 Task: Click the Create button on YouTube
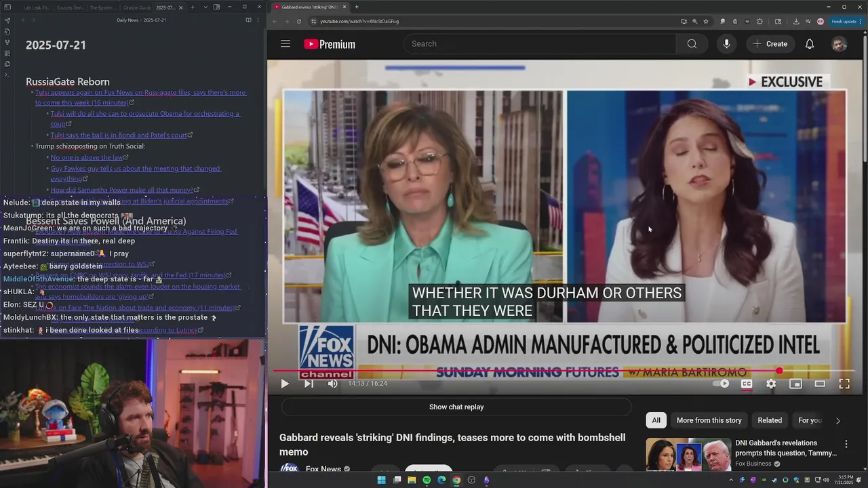pos(770,44)
